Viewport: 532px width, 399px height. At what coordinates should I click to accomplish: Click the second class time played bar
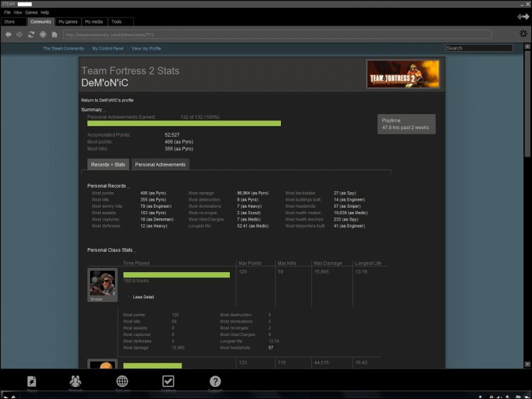point(153,366)
